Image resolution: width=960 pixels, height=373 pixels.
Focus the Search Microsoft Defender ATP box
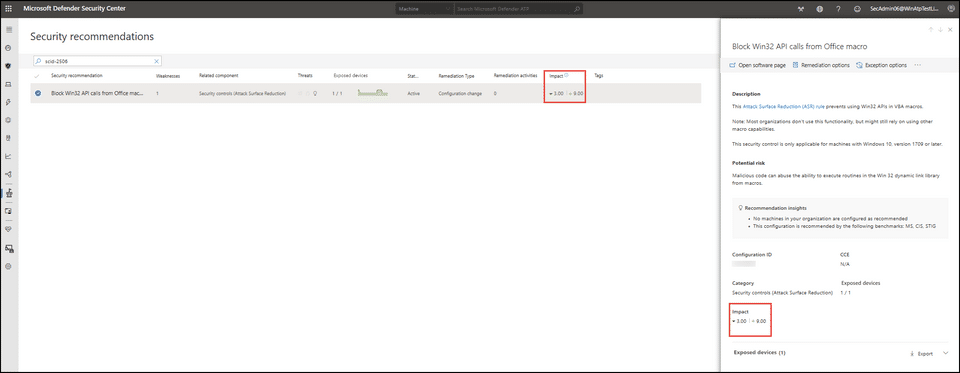pos(519,9)
